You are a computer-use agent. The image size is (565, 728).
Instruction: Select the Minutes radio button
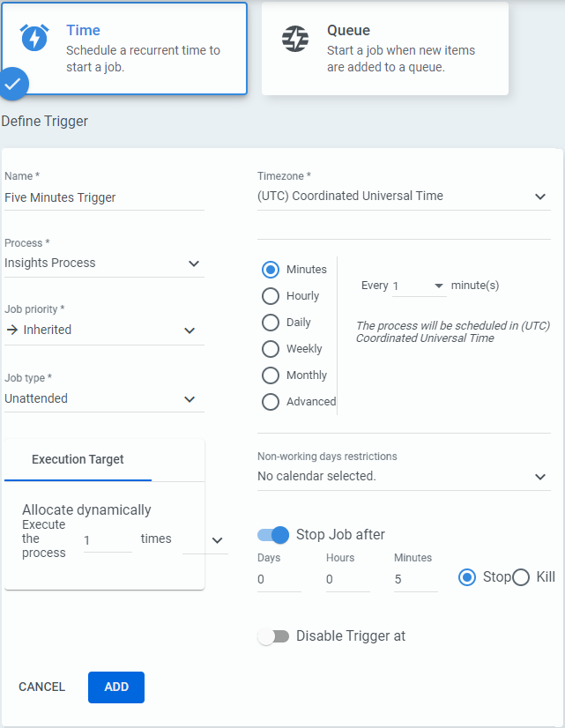[271, 270]
